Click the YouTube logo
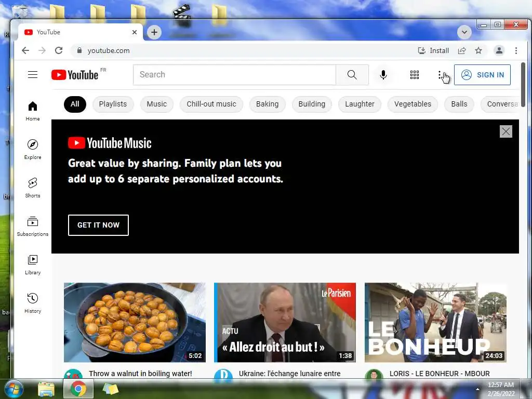This screenshot has width=532, height=399. pyautogui.click(x=75, y=75)
